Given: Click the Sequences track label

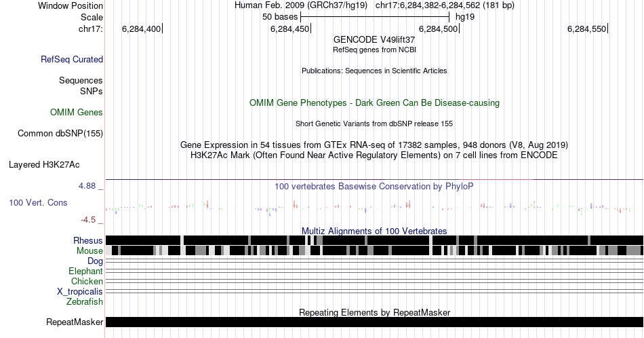Looking at the screenshot, I should click(x=81, y=80).
